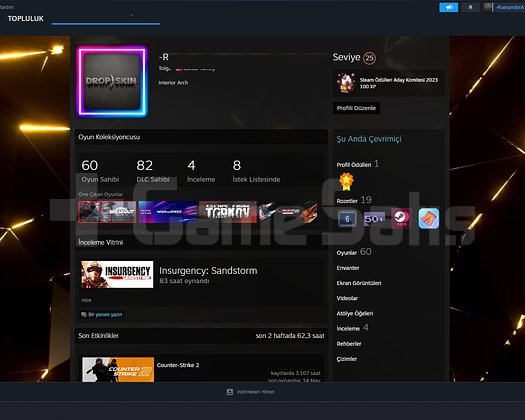Image resolution: width=525 pixels, height=420 pixels.
Task: Click the announcements megaphone icon
Action: click(448, 7)
